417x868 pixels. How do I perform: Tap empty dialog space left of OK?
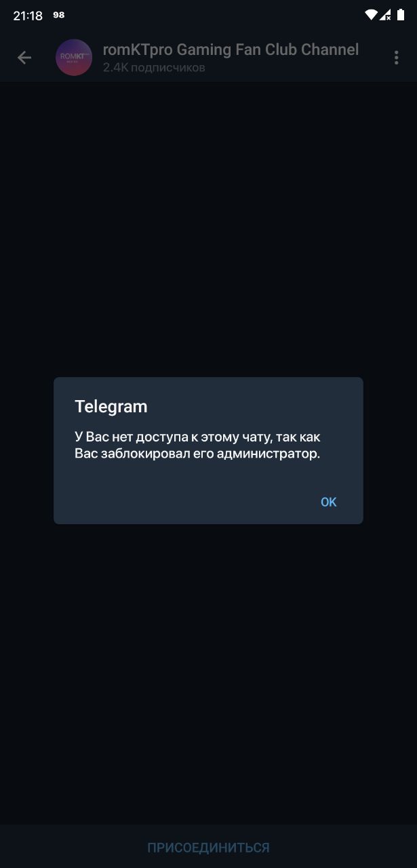pyautogui.click(x=183, y=502)
